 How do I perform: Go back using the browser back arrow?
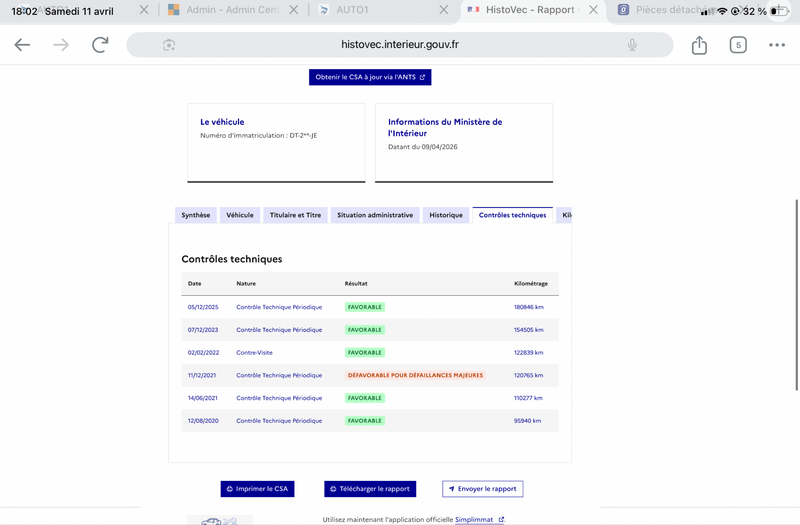22,45
